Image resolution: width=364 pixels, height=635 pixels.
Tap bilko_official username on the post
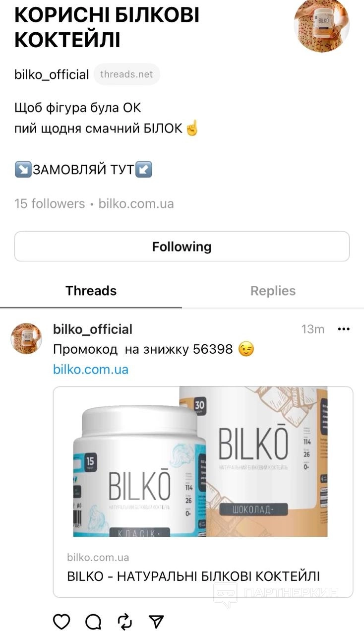[x=93, y=329]
